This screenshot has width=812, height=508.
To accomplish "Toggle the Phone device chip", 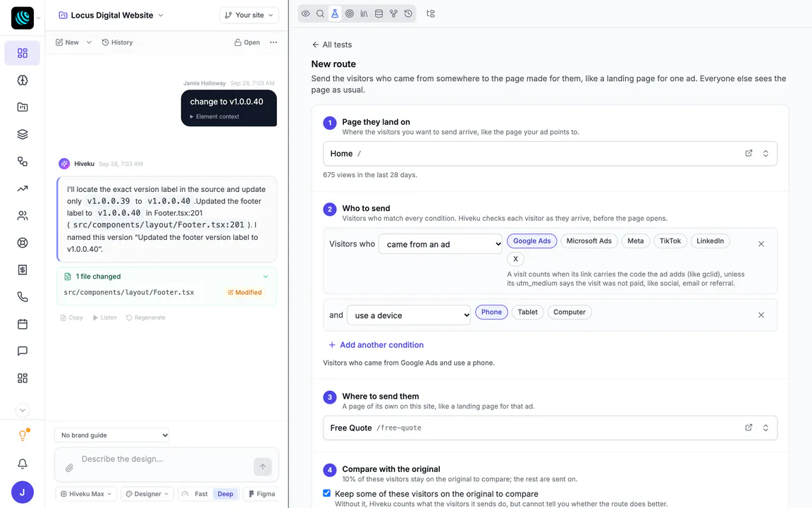I will coord(491,312).
